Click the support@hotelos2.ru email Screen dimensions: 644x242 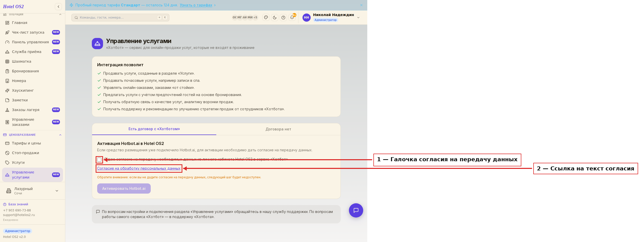pyautogui.click(x=19, y=215)
